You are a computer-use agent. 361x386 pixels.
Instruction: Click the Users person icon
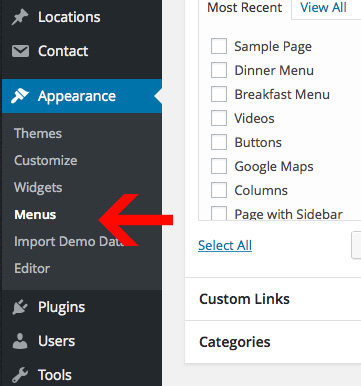point(20,341)
